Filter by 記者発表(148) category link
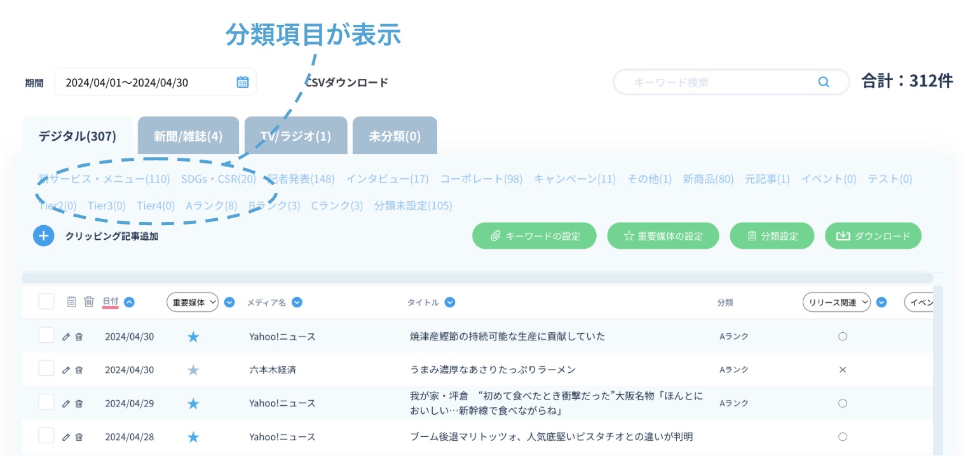This screenshot has width=980, height=472. tap(301, 179)
